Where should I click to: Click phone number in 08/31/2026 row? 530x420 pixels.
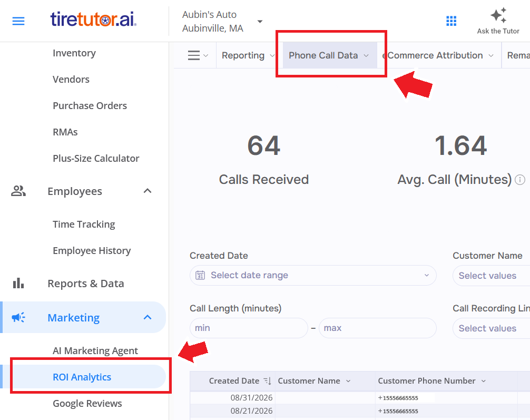click(x=398, y=398)
